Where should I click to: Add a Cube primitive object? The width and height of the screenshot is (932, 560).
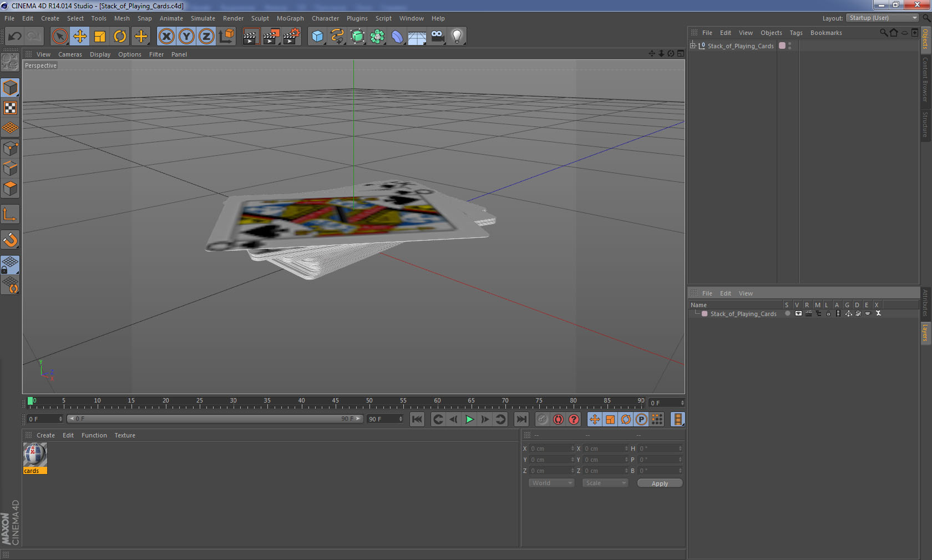(317, 37)
